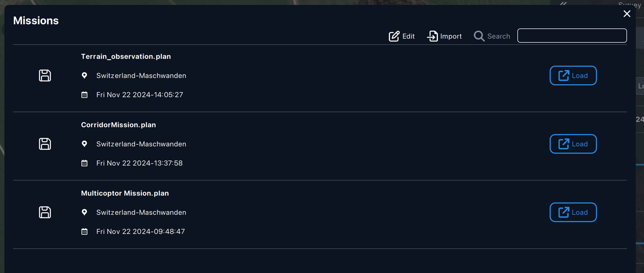Select the CorridorMission.plan mission title

118,125
